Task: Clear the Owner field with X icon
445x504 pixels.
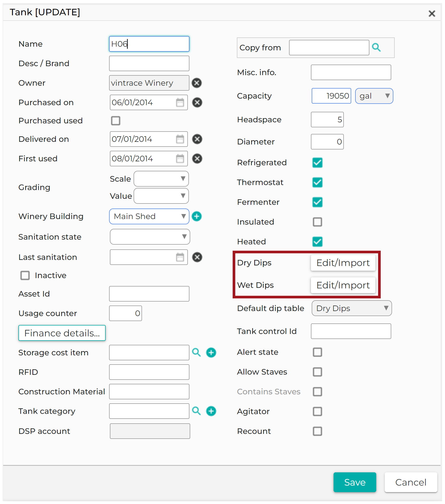Action: [197, 83]
